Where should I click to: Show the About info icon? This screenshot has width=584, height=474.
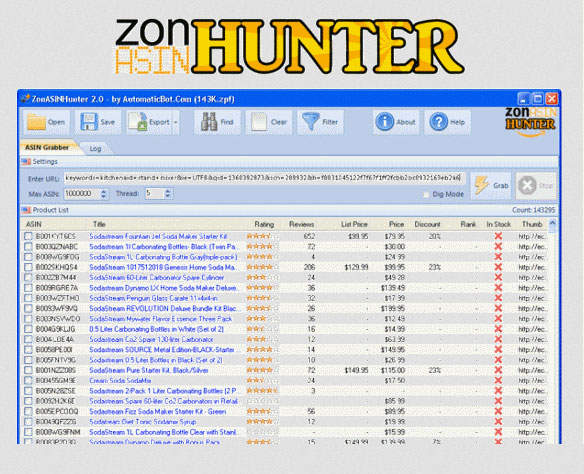(x=396, y=122)
